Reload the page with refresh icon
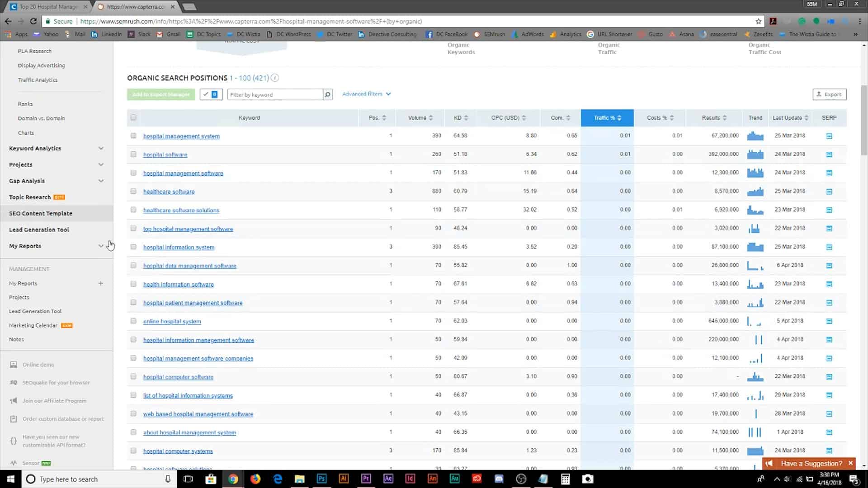The width and height of the screenshot is (868, 488). pyautogui.click(x=33, y=21)
